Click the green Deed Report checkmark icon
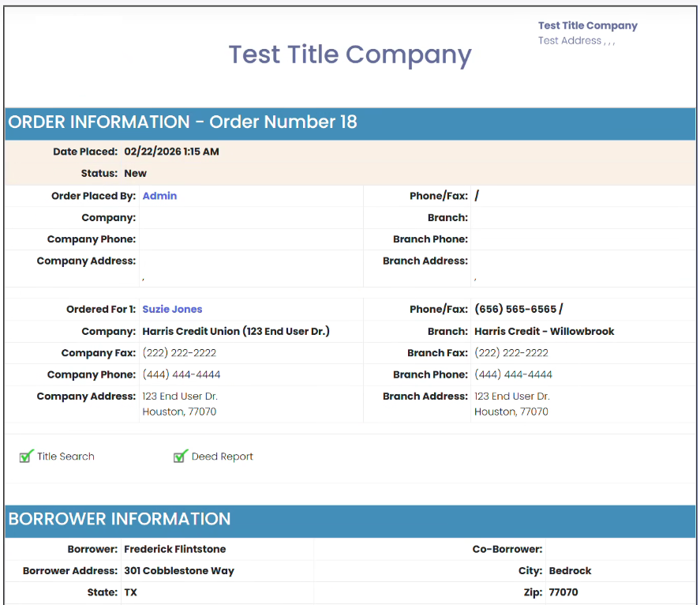Viewport: 700px width, 605px height. [x=181, y=456]
